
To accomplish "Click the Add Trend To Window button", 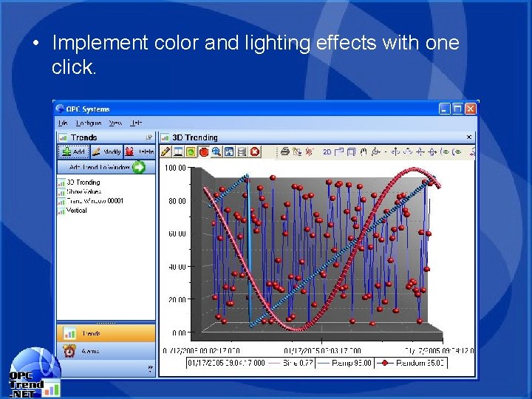I will (106, 167).
